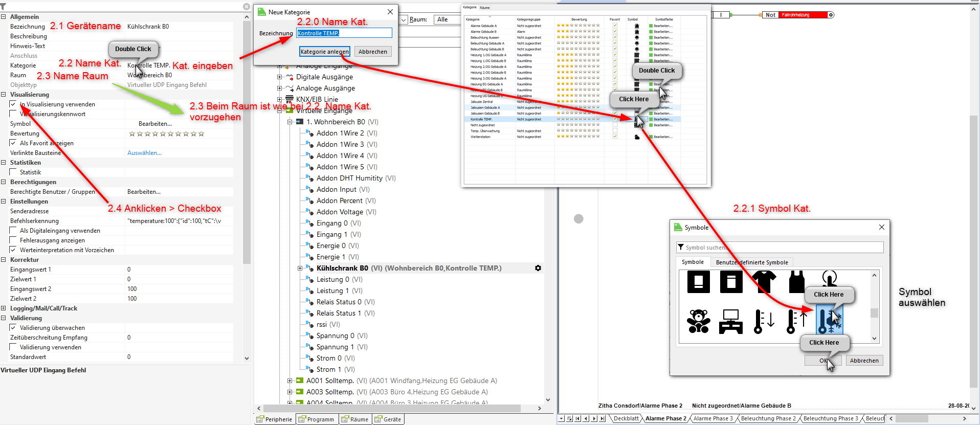The image size is (980, 425).
Task: Expand the Logging/Mail/Call/Track section
Action: [x=4, y=308]
